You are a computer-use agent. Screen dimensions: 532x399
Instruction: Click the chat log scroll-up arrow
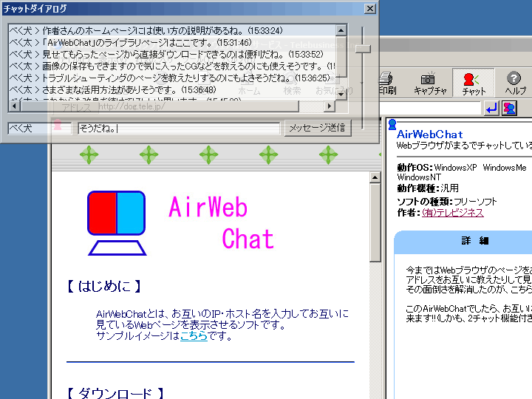pos(341,30)
